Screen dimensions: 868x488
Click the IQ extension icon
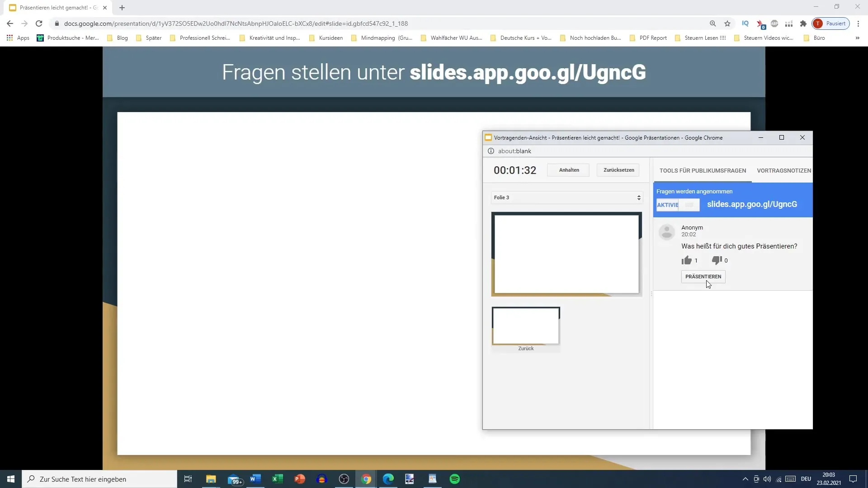click(x=745, y=23)
